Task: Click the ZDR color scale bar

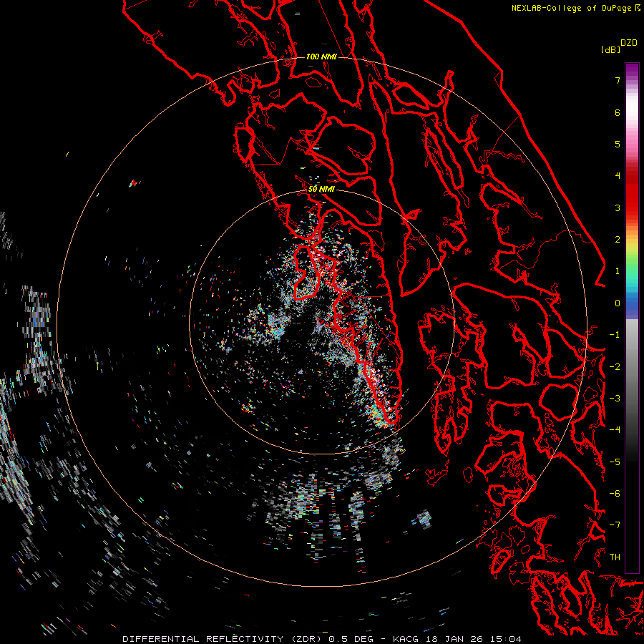Action: (x=632, y=318)
